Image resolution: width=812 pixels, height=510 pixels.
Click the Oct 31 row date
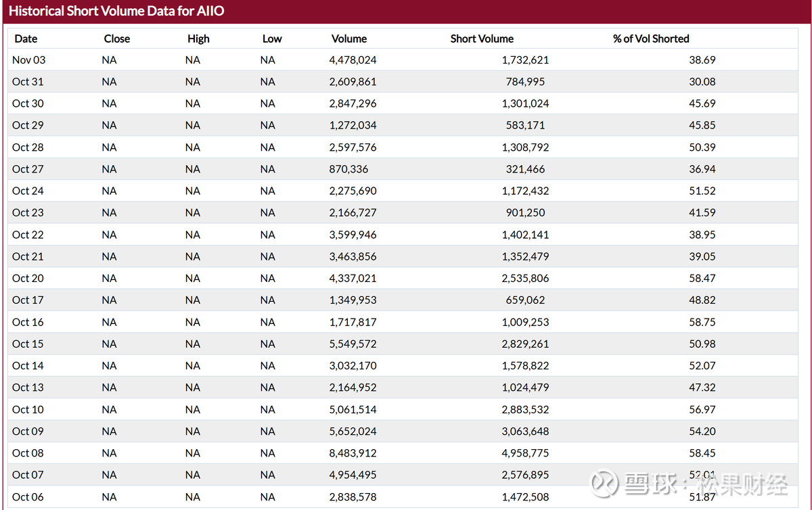point(28,82)
